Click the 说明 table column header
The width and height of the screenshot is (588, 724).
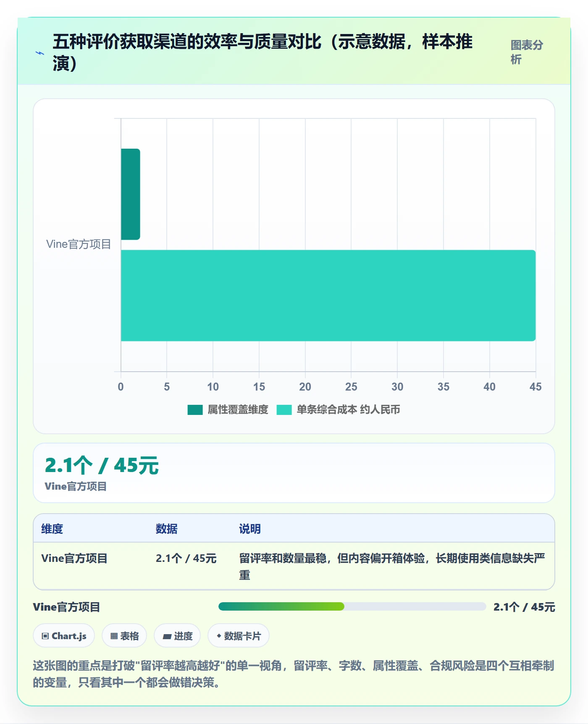[x=250, y=529]
